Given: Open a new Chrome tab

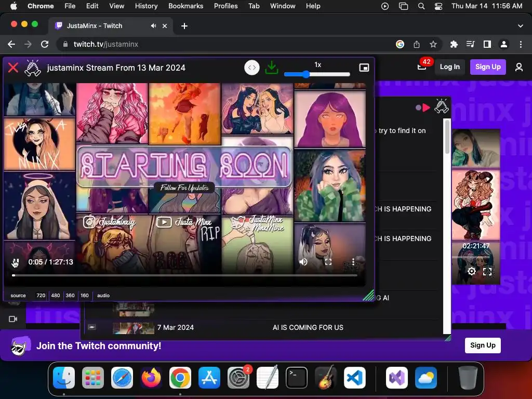Looking at the screenshot, I should coord(184,26).
